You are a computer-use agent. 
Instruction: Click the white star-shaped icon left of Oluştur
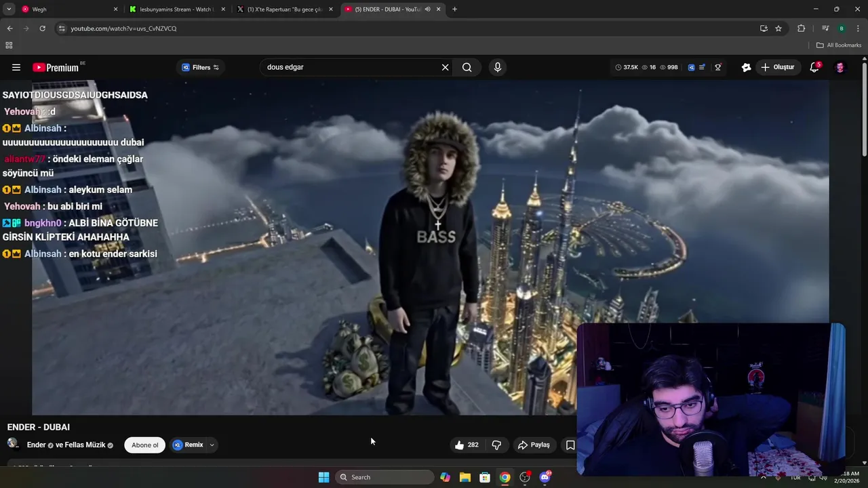click(746, 67)
